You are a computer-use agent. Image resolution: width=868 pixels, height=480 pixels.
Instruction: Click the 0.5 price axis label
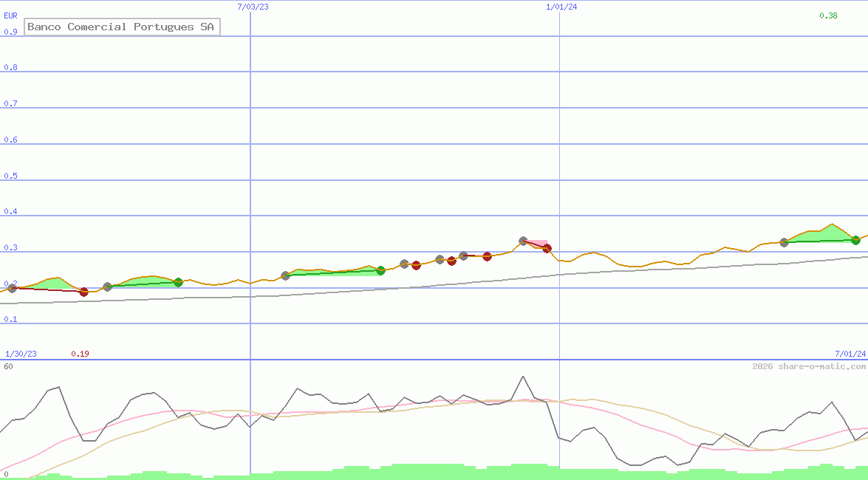tap(10, 176)
